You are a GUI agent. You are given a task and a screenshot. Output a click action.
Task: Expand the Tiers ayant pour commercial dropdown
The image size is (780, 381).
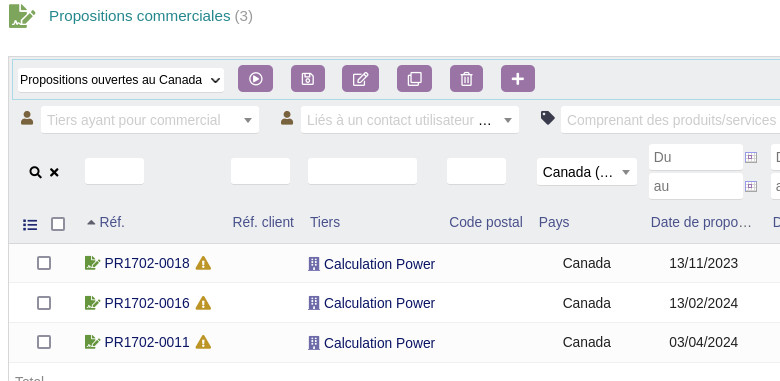tap(150, 120)
